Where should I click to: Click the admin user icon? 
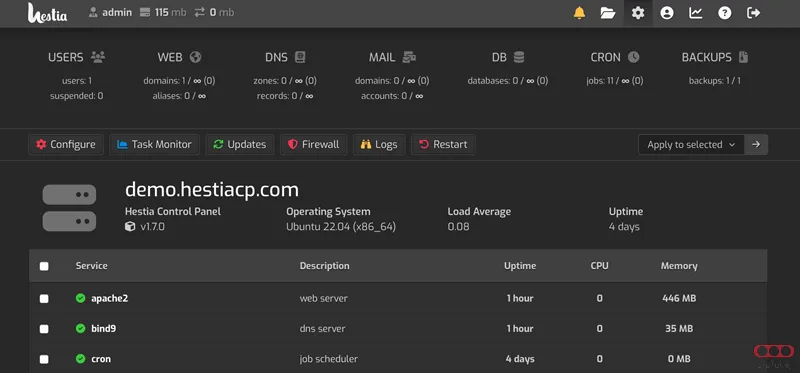click(x=93, y=12)
